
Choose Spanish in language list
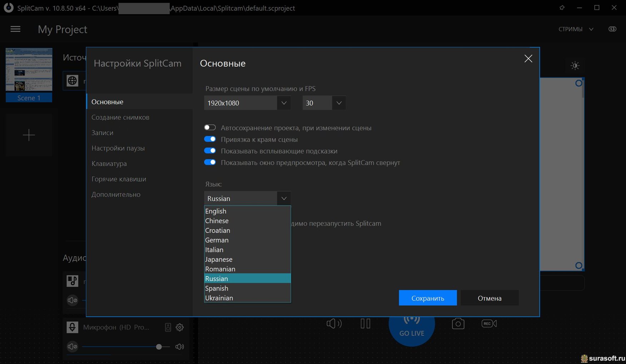[x=247, y=288]
